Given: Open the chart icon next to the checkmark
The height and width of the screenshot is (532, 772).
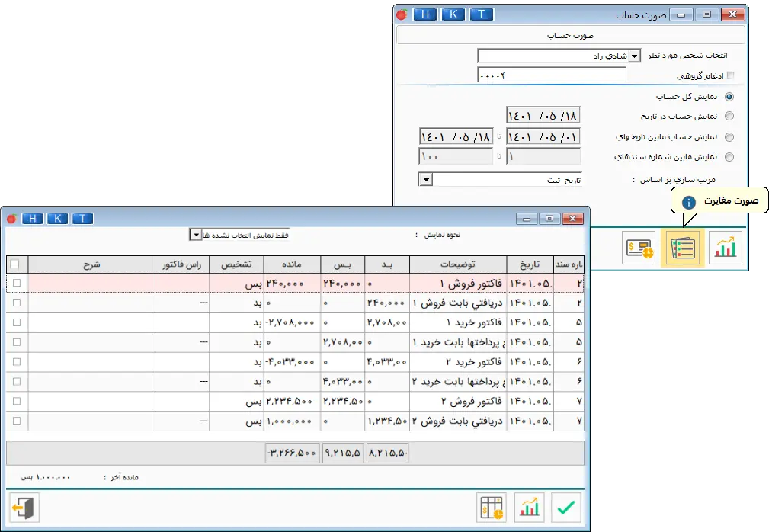Looking at the screenshot, I should [530, 506].
